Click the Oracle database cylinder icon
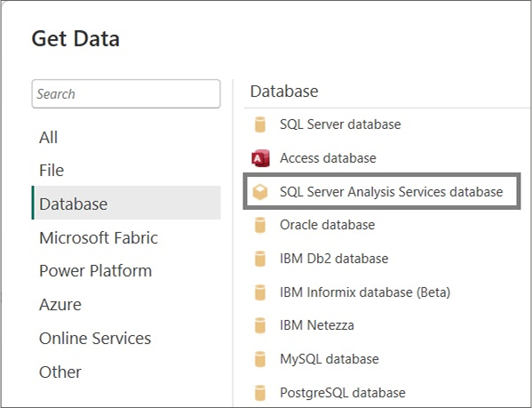 [260, 225]
